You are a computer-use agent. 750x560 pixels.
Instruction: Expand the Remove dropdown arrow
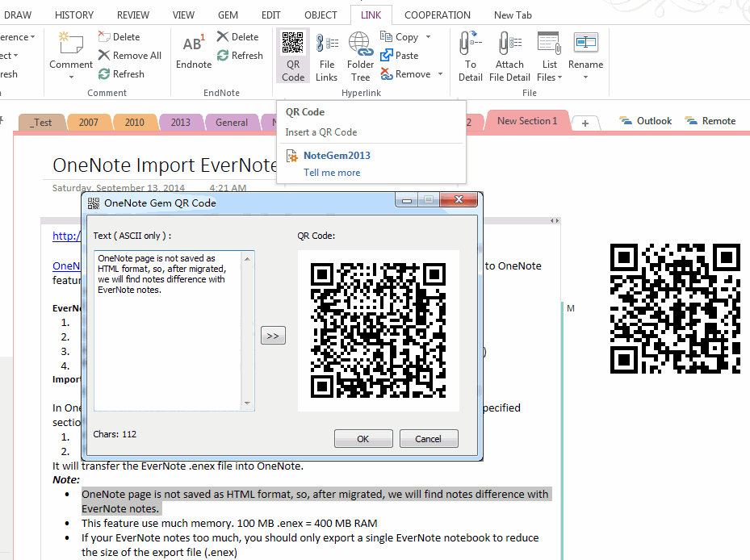pyautogui.click(x=440, y=74)
